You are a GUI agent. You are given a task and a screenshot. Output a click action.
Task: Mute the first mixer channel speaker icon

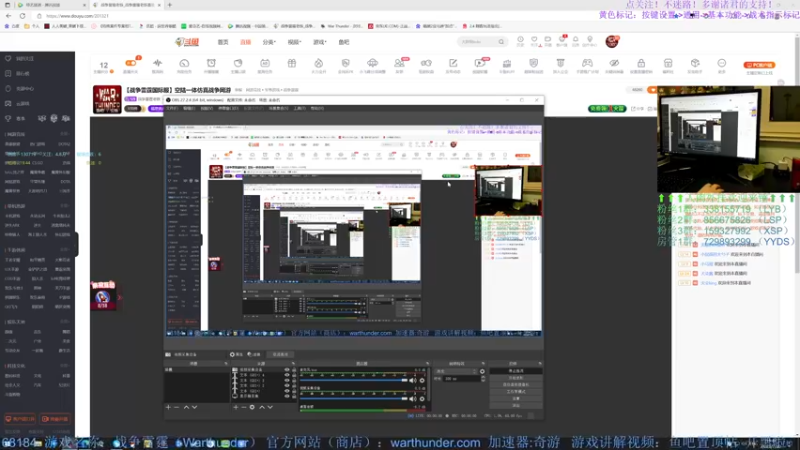pos(412,380)
